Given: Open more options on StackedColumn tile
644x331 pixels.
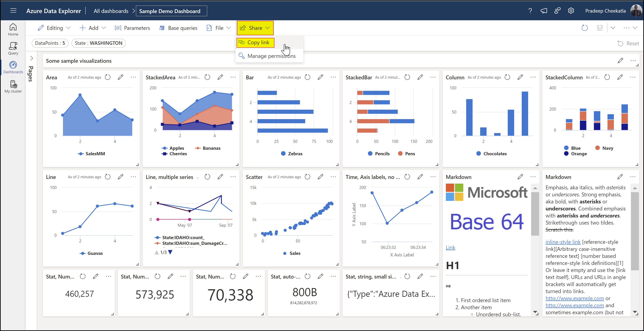Looking at the screenshot, I should tap(633, 77).
